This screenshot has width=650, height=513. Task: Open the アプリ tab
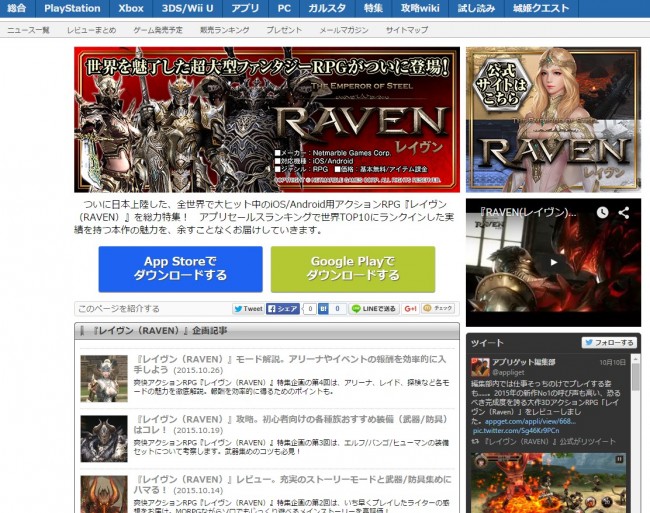pyautogui.click(x=245, y=8)
